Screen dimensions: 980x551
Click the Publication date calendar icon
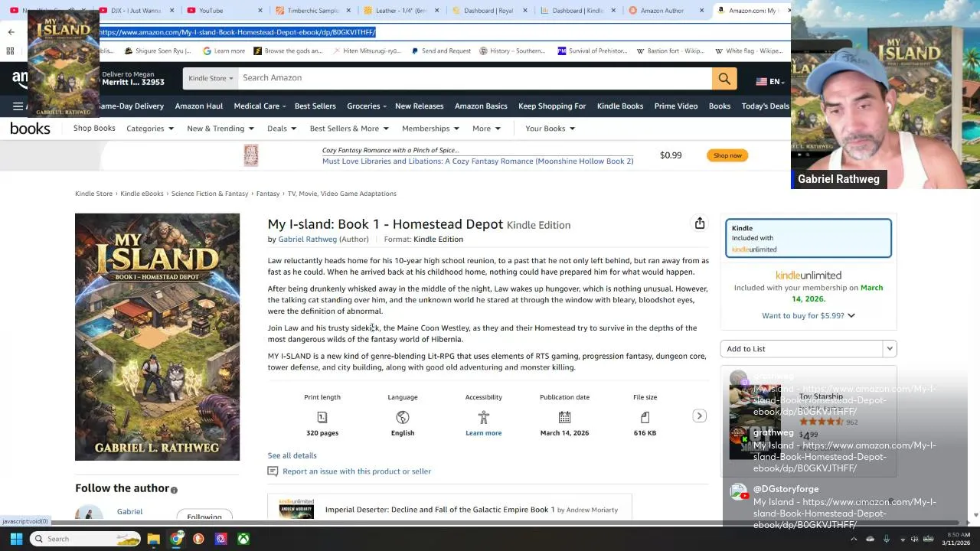(x=564, y=417)
